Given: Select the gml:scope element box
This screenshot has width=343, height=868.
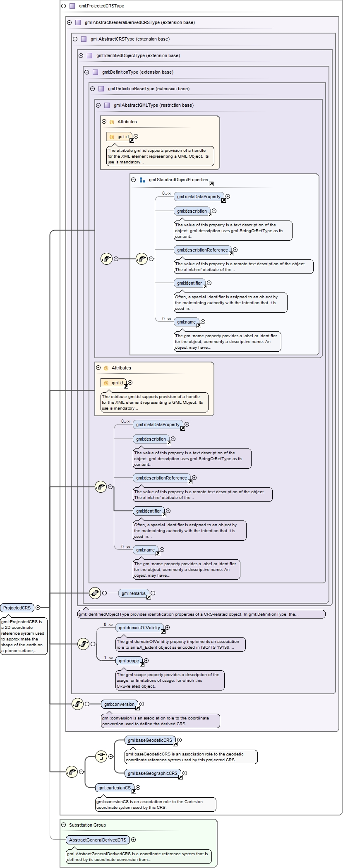Looking at the screenshot, I should (x=129, y=661).
